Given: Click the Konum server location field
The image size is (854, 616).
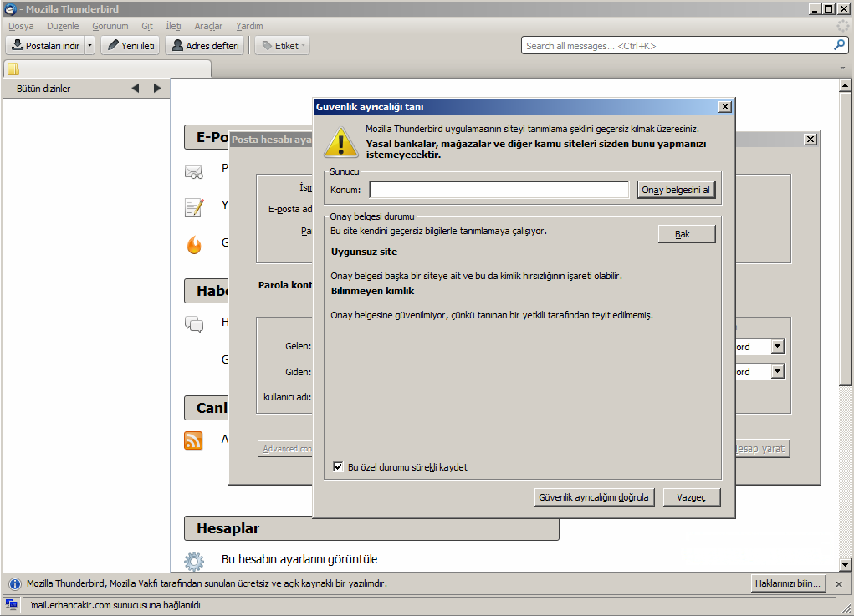Looking at the screenshot, I should 499,190.
